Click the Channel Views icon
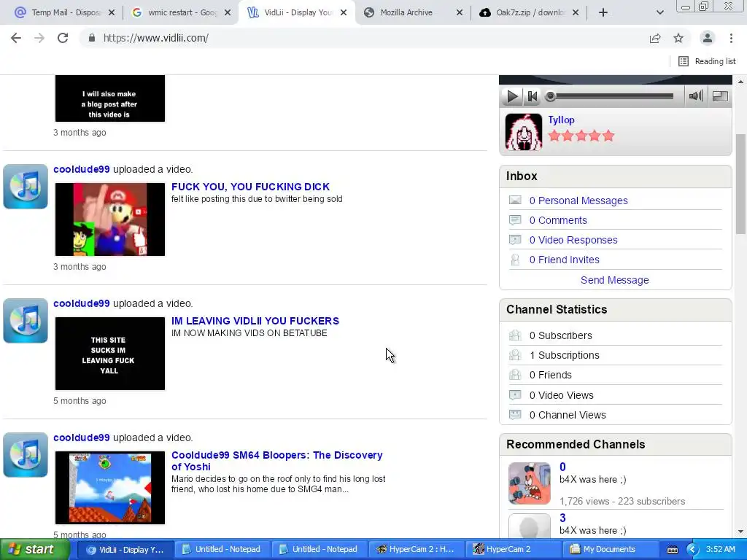Screen dimensions: 747x560 pos(515,415)
